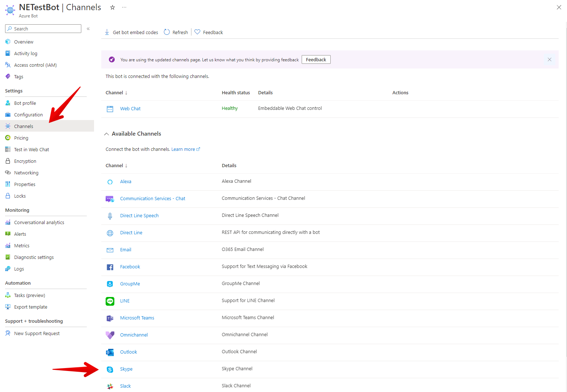Click the GroupMe channel icon
This screenshot has width=567, height=392.
[110, 284]
